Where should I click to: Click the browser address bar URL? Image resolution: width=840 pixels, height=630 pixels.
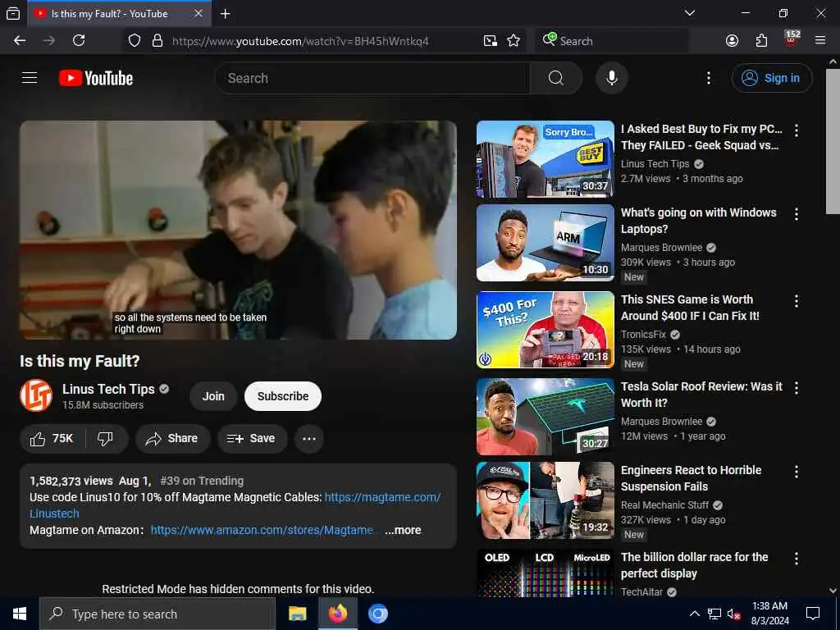(x=300, y=41)
